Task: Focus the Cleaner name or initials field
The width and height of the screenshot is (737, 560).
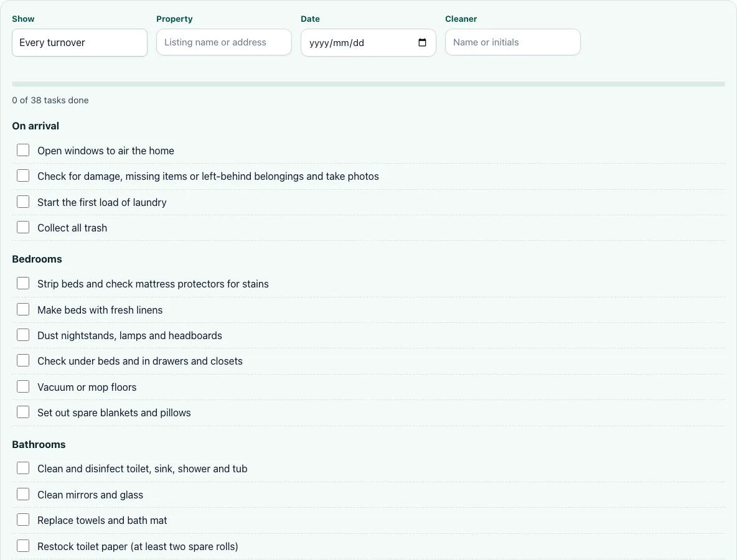Action: pos(512,42)
